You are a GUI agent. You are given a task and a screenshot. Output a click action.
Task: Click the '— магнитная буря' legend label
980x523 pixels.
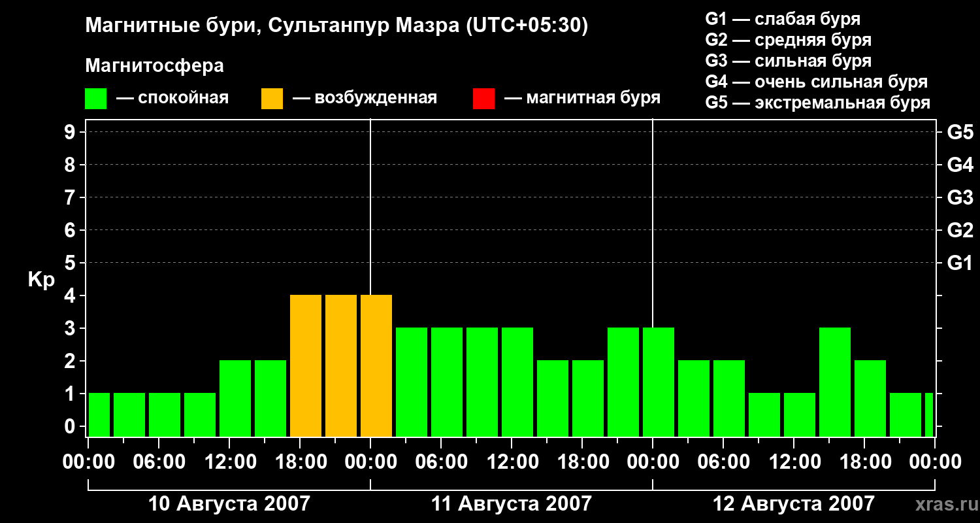point(583,98)
